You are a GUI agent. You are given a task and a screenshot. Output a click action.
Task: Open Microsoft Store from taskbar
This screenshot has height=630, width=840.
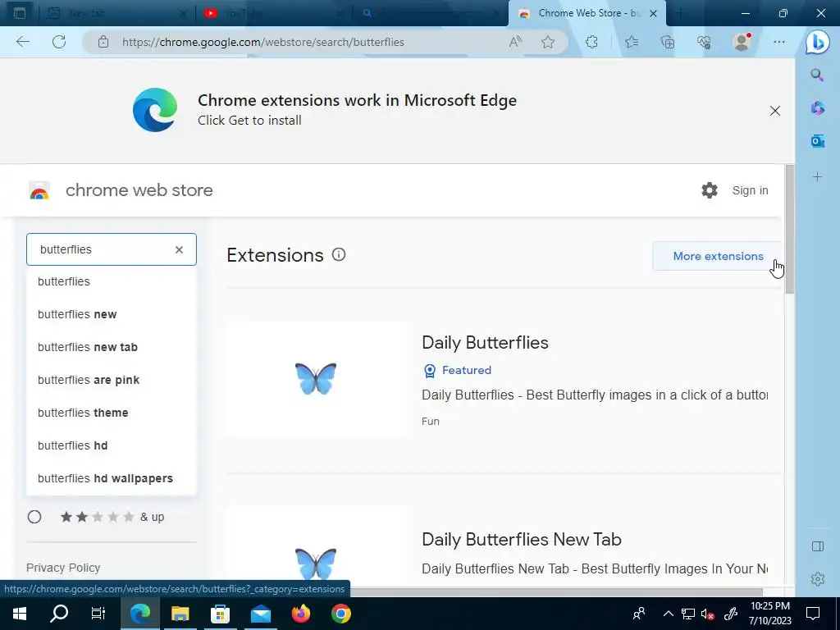click(x=220, y=614)
